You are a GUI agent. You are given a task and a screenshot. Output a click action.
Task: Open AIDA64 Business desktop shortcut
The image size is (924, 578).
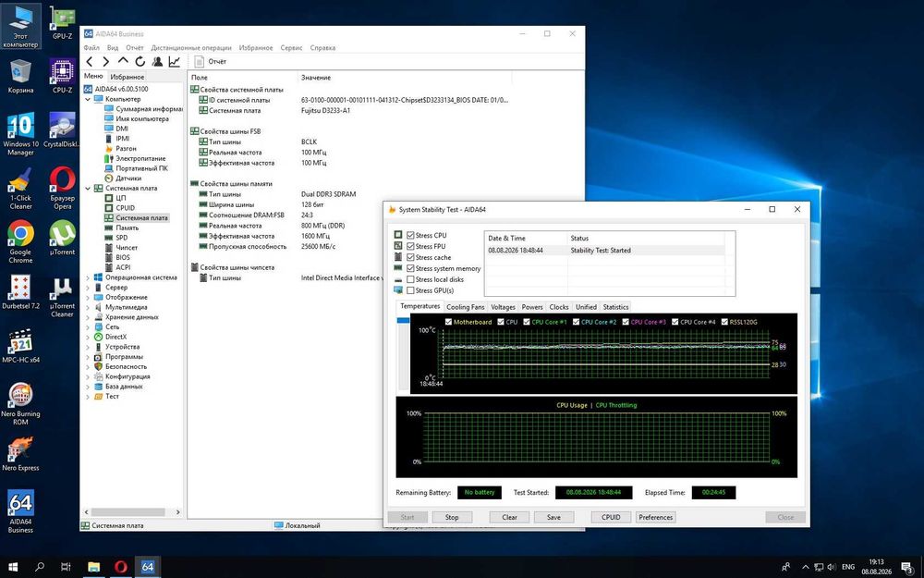coord(20,510)
